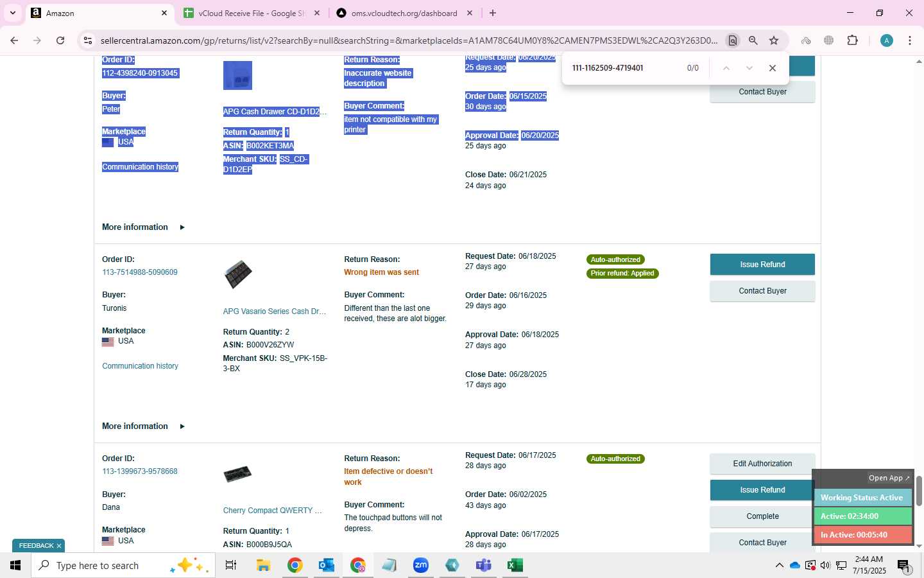Open Communication history for buyer Peter
Image resolution: width=924 pixels, height=578 pixels.
[140, 167]
